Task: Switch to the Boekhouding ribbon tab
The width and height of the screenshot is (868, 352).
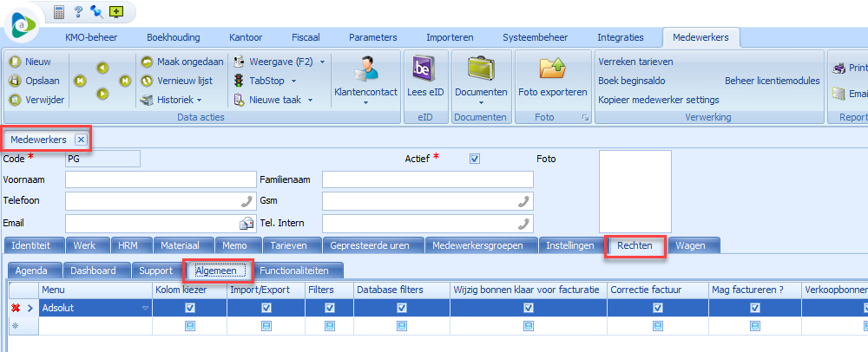Action: pos(173,37)
